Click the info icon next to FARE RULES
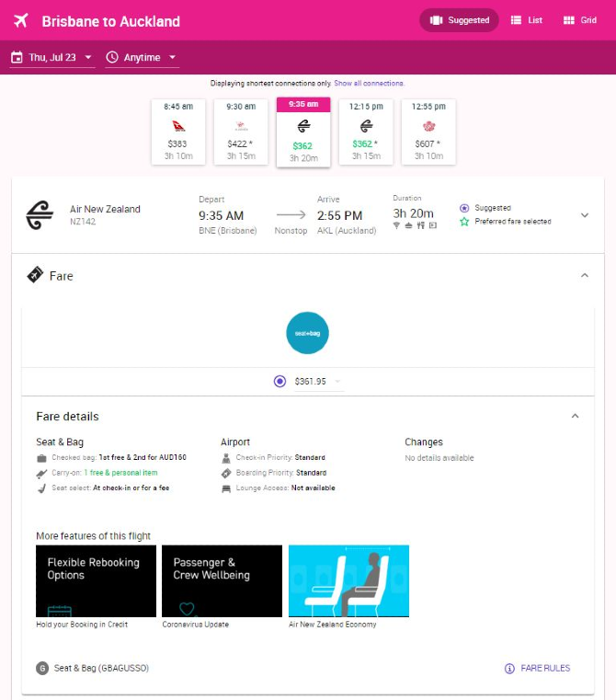This screenshot has height=700, width=616. point(509,669)
